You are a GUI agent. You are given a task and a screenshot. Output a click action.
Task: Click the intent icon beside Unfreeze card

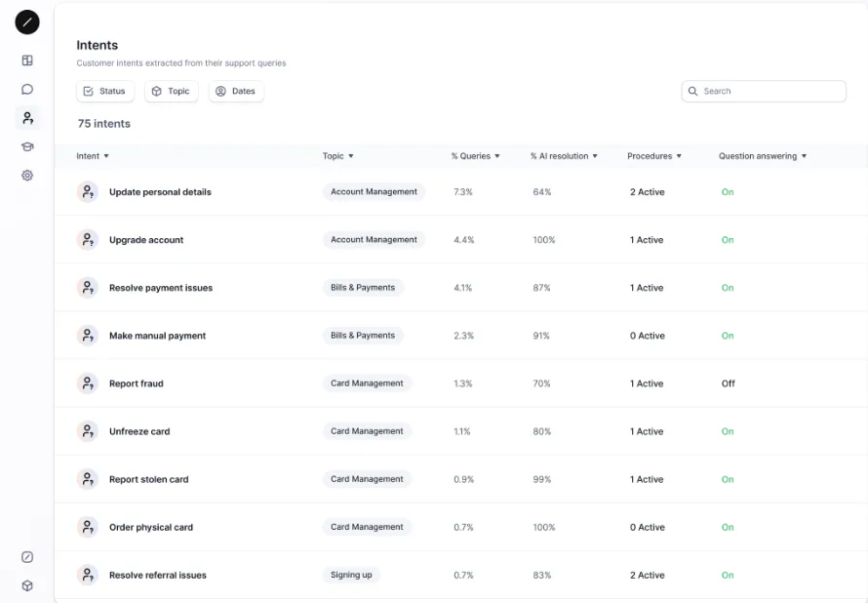click(88, 431)
